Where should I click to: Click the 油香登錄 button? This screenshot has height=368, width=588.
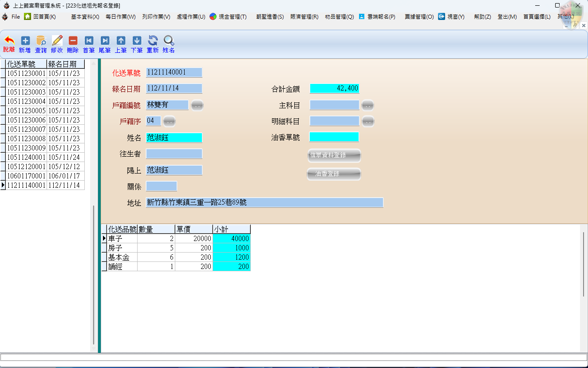click(x=334, y=174)
